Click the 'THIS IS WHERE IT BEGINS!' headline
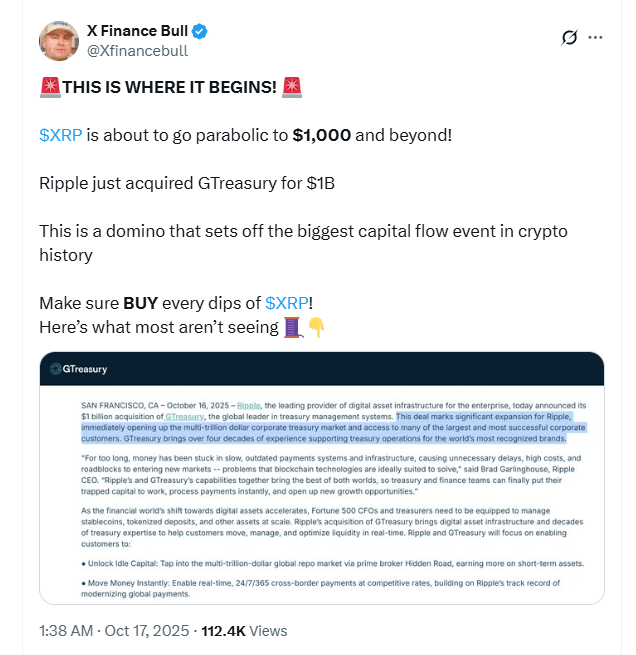This screenshot has width=636, height=655. [170, 87]
